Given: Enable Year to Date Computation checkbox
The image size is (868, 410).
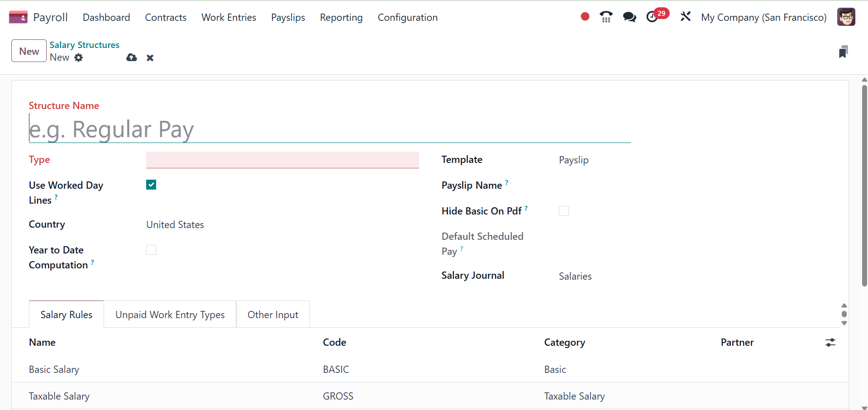Looking at the screenshot, I should click(151, 250).
